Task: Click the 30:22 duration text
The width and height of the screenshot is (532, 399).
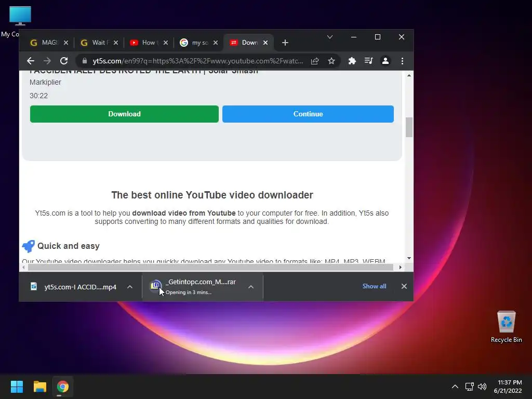Action: (x=38, y=96)
